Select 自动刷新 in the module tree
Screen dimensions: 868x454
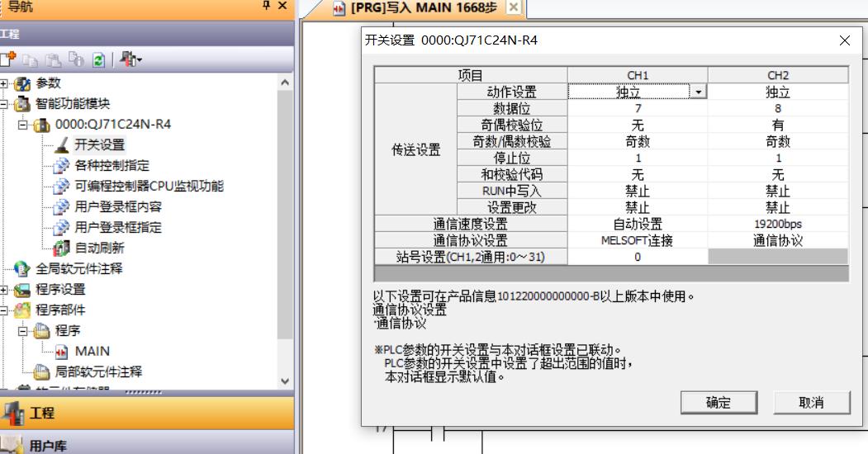click(x=99, y=248)
